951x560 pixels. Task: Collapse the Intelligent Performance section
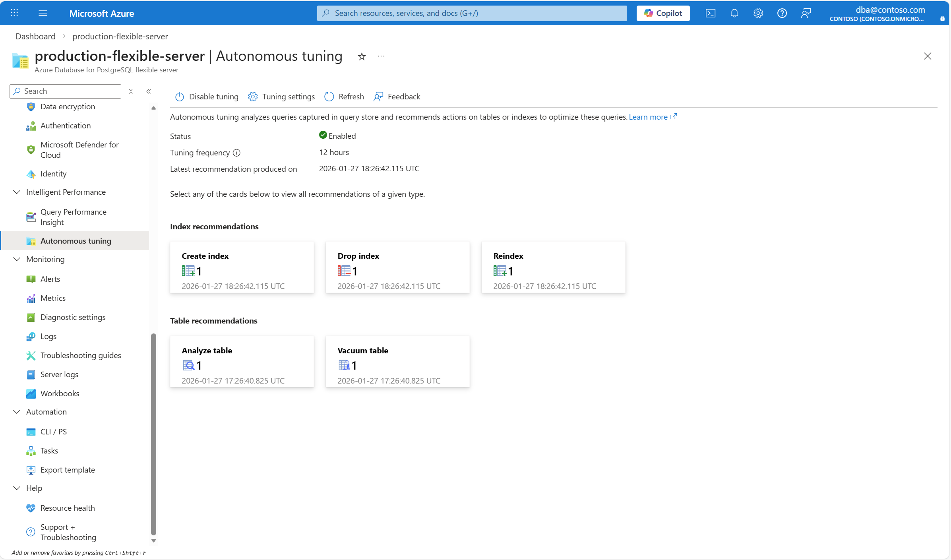tap(17, 192)
